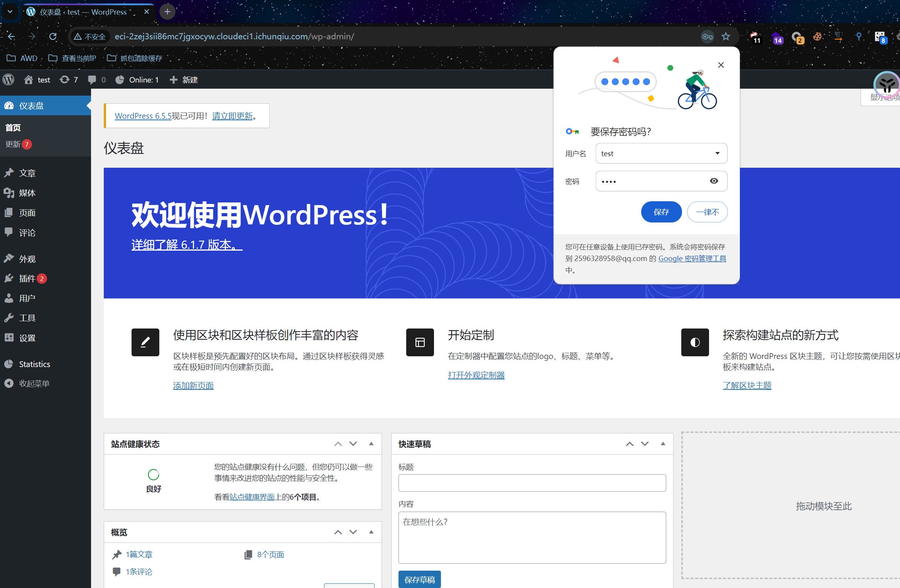Click the 标题 draft title field
Viewport: 900px width, 588px height.
coord(532,483)
